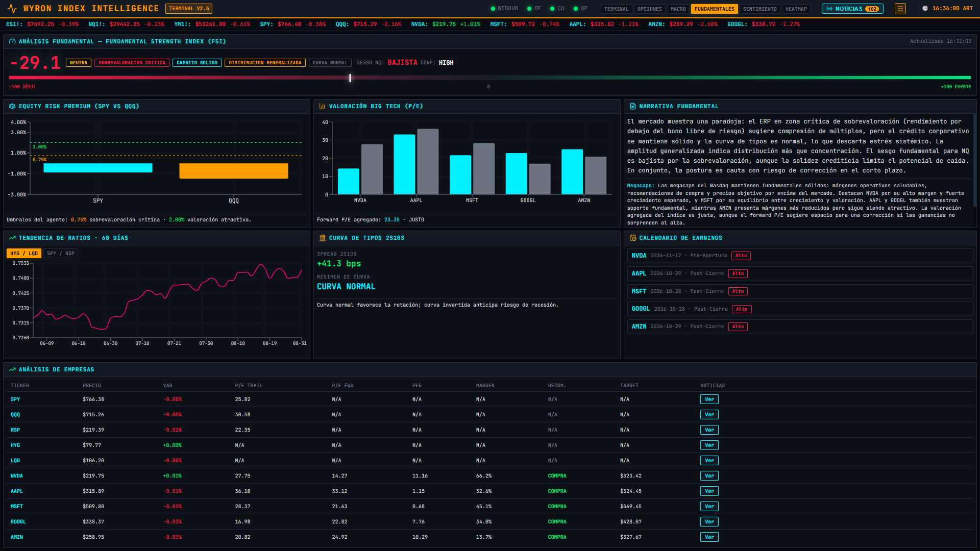Click the CH connection status dot
This screenshot has height=551, width=980.
[552, 9]
